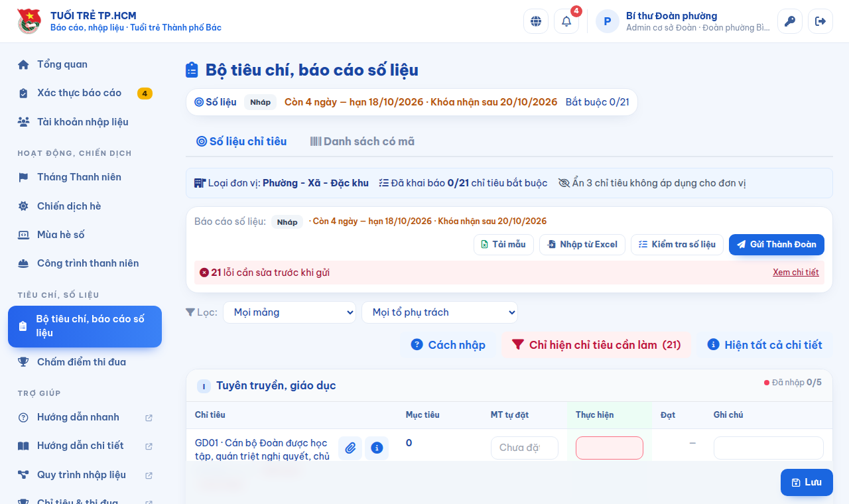Click Nhập từ Excel button
This screenshot has width=849, height=504.
coord(582,245)
